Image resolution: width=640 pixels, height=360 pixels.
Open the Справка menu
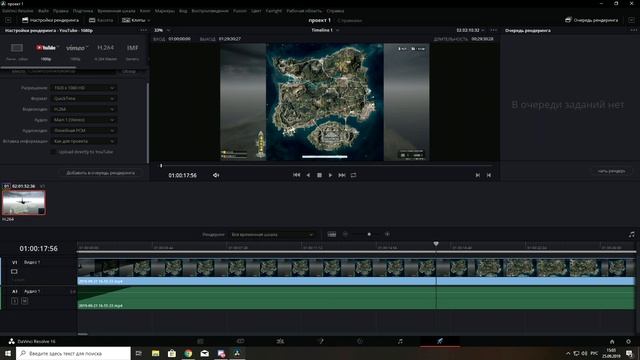pyautogui.click(x=335, y=11)
